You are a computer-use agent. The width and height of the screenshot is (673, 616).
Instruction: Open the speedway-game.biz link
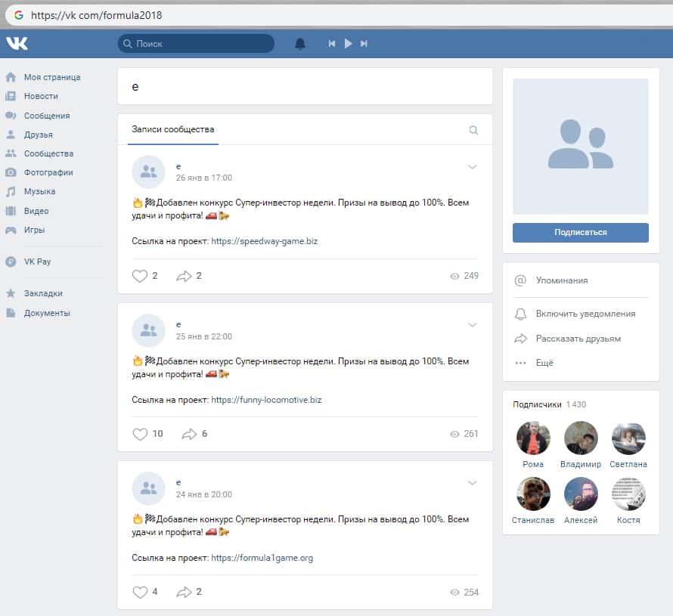tap(264, 242)
